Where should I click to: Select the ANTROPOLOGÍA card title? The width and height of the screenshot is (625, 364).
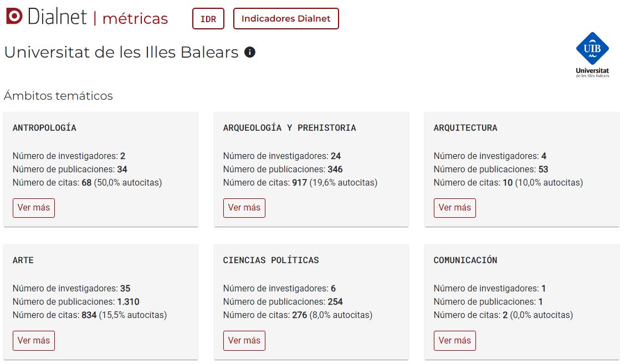(x=44, y=127)
